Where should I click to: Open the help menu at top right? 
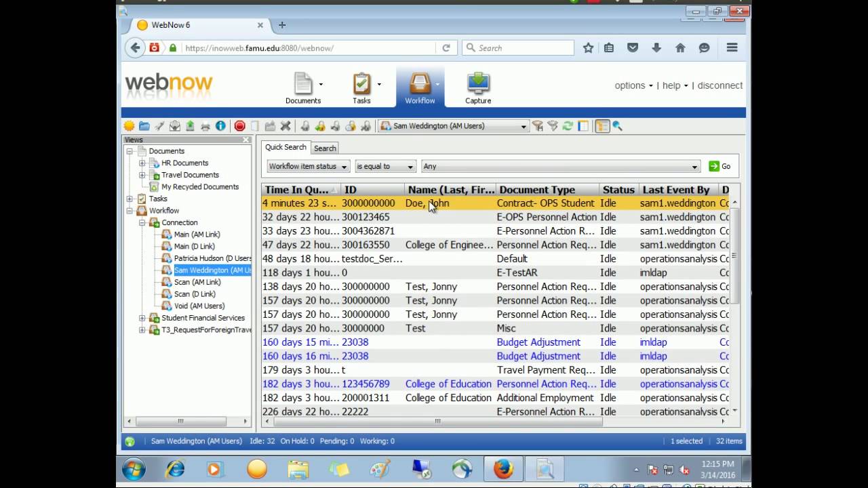pyautogui.click(x=675, y=85)
